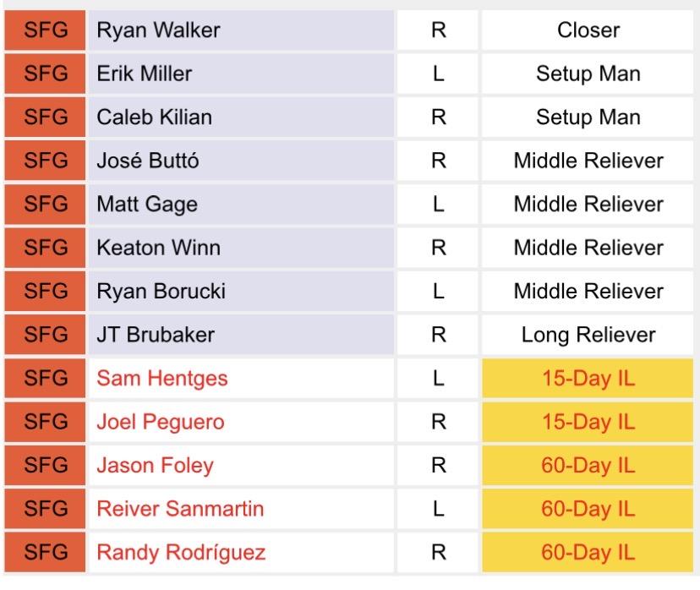The image size is (700, 590).
Task: Click JT Brubaker's name
Action: coord(156,336)
